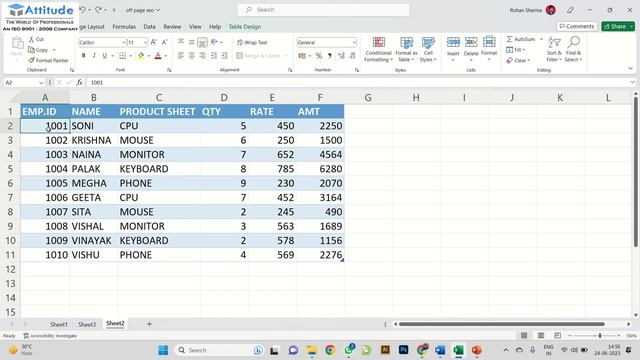The height and width of the screenshot is (360, 640).
Task: Switch to Sheet1 tab
Action: [x=59, y=324]
